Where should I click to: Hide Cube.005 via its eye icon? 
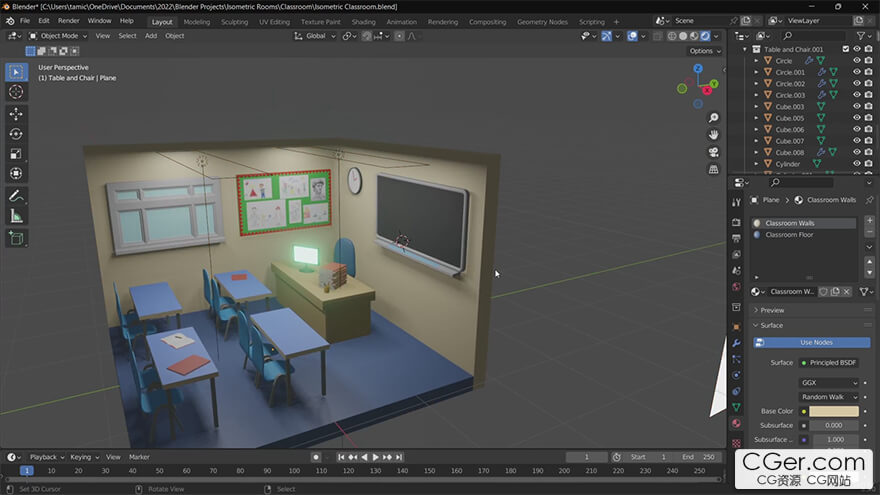pyautogui.click(x=857, y=118)
